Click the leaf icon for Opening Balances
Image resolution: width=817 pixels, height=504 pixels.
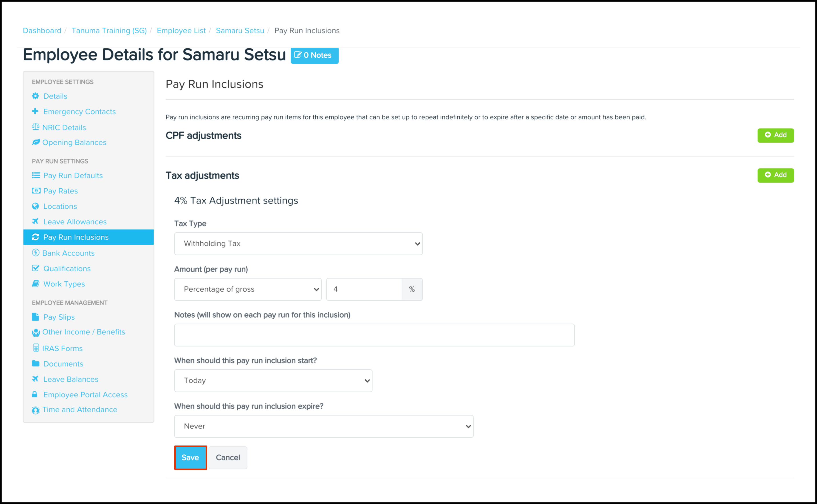36,142
